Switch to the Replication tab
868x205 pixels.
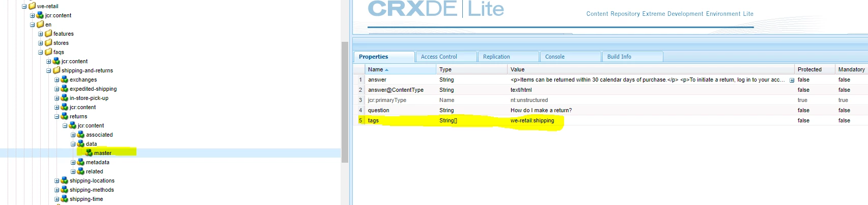tap(509, 57)
